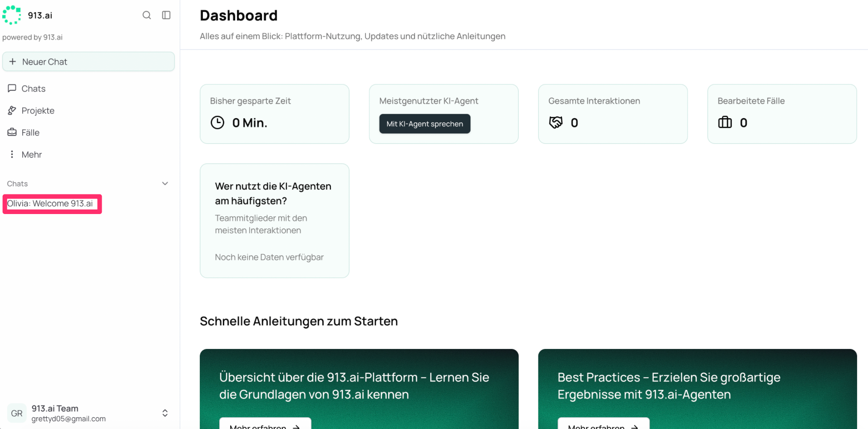Screen dimensions: 868x429
Task: Click the clock icon in Bisher gesparte Zeit
Action: (217, 123)
